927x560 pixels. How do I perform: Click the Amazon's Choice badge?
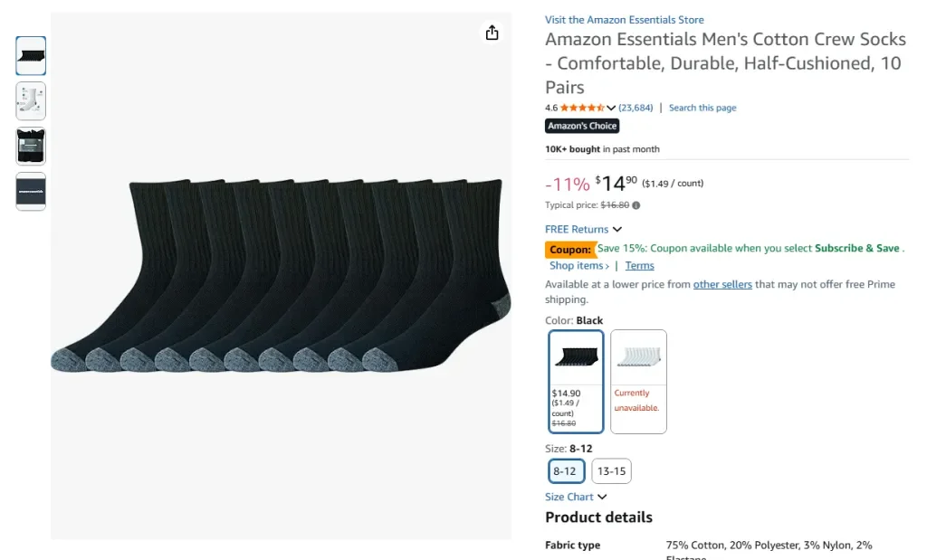(x=581, y=126)
